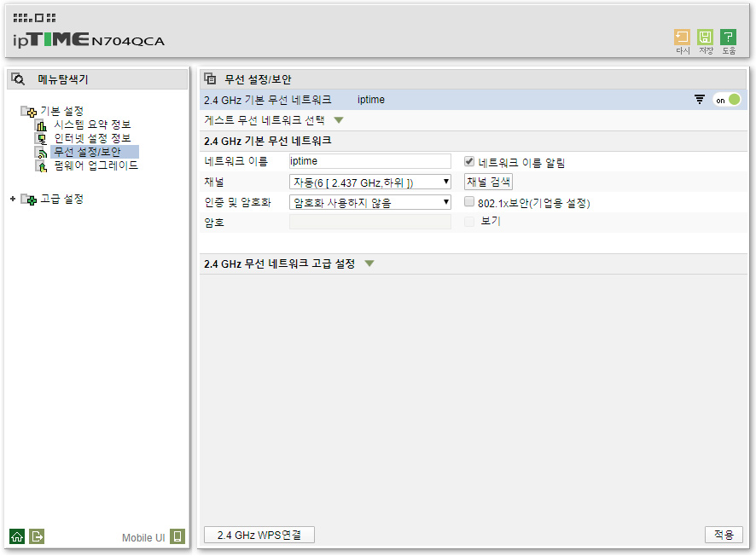Image resolution: width=756 pixels, height=556 pixels.
Task: Open 인터넷 설정 정보 menu item
Action: click(92, 138)
